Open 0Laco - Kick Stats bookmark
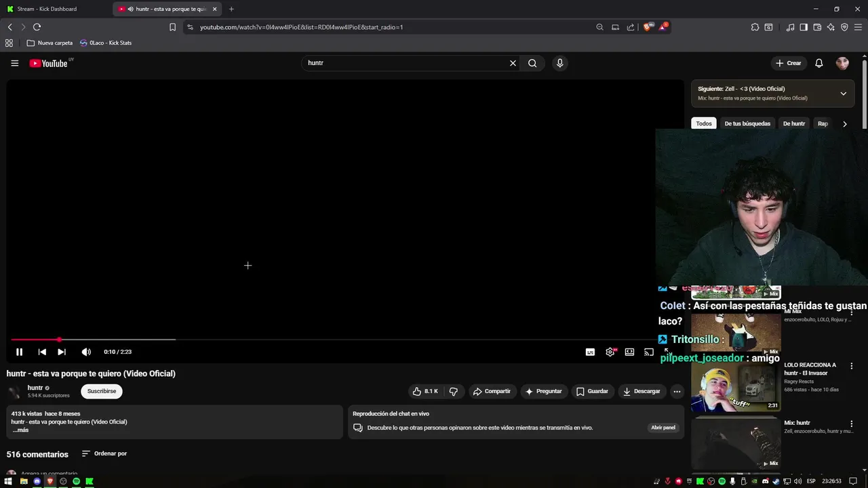This screenshot has width=868, height=488. pyautogui.click(x=105, y=43)
